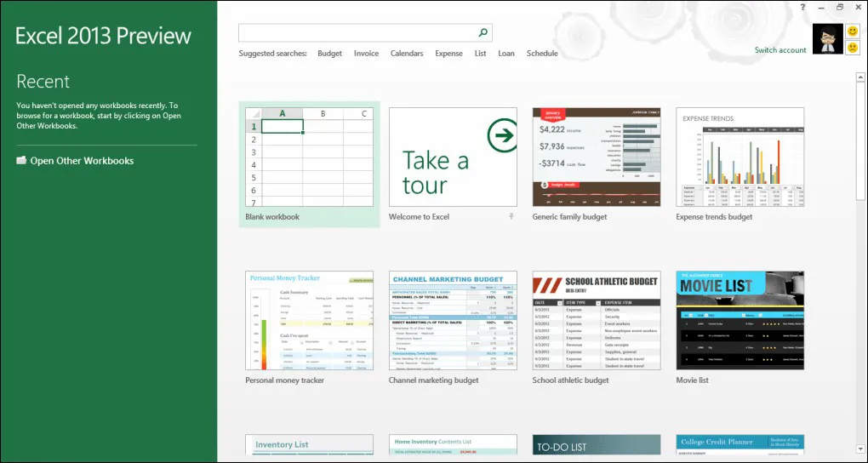The width and height of the screenshot is (868, 463).
Task: Click the sad smiley feedback icon
Action: 853,48
